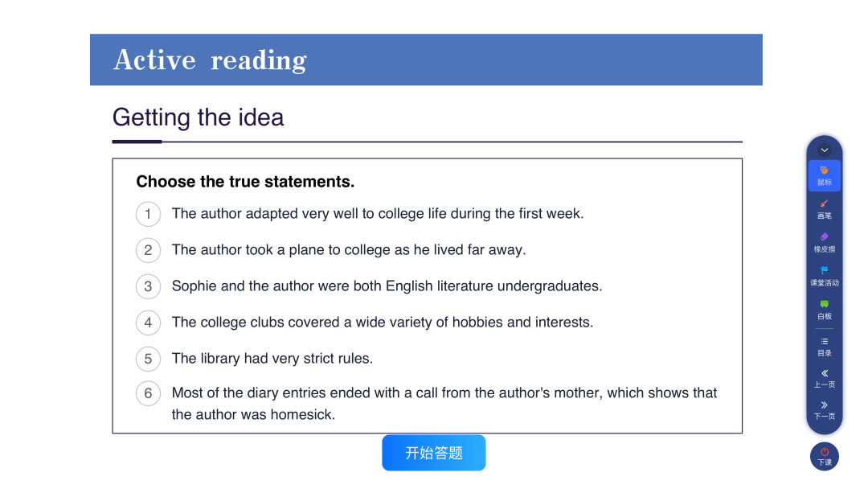This screenshot has height=489, width=868.
Task: Go to previous page (上一页)
Action: coord(825,378)
